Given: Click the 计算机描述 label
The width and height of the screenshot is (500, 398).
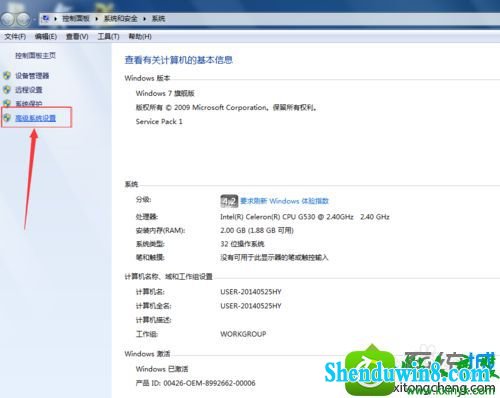Looking at the screenshot, I should [154, 320].
